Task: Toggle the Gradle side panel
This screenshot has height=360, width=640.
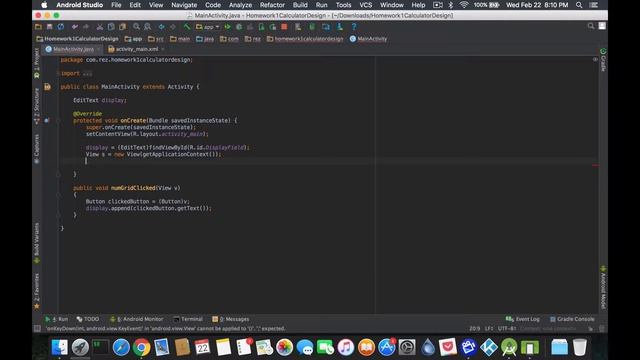Action: coord(603,60)
